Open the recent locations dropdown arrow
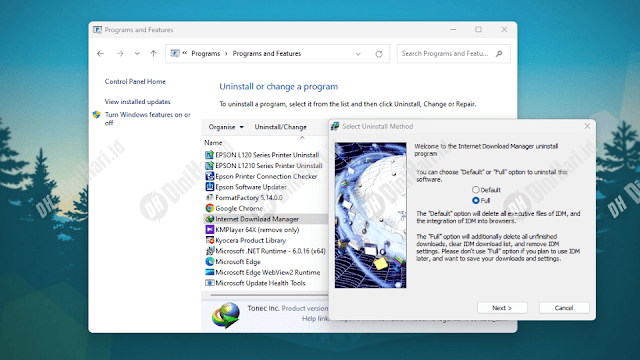The width and height of the screenshot is (640, 360). click(137, 53)
